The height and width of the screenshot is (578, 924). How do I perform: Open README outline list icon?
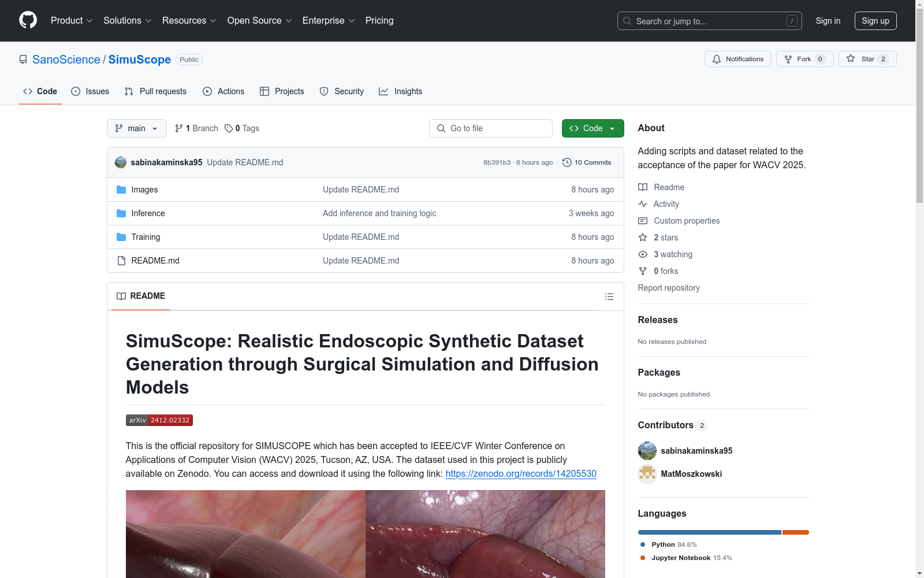point(609,297)
